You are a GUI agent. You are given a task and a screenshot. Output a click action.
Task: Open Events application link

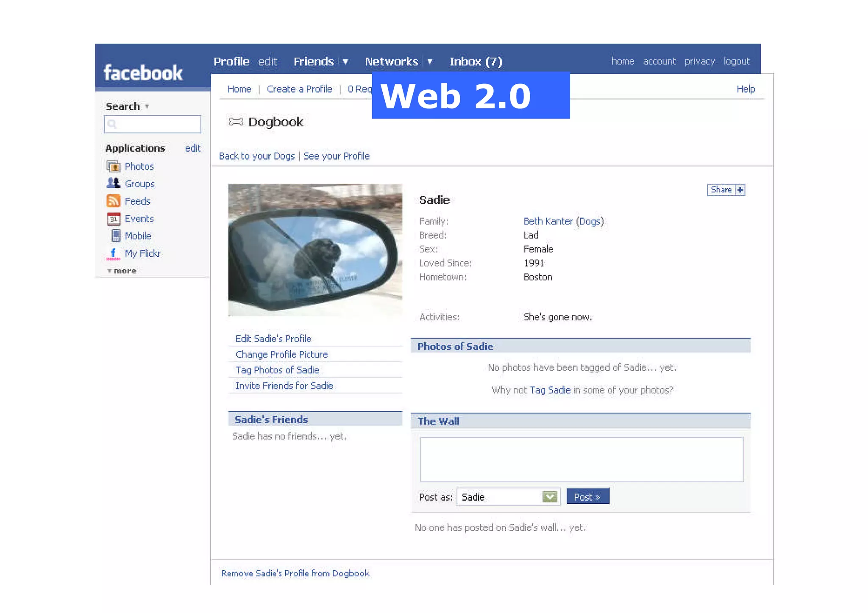click(x=139, y=219)
